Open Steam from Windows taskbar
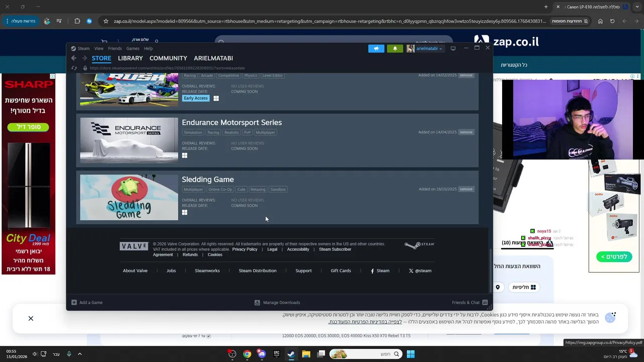This screenshot has width=644, height=362. click(x=291, y=354)
